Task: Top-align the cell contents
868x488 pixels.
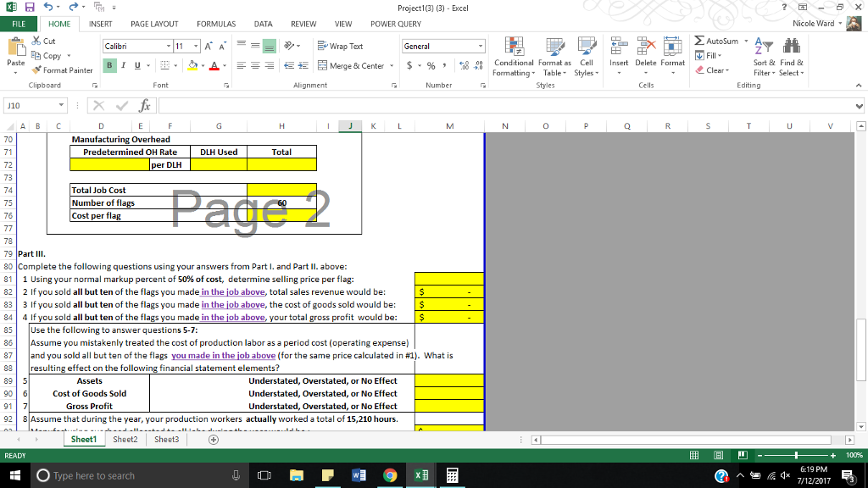Action: pyautogui.click(x=242, y=46)
